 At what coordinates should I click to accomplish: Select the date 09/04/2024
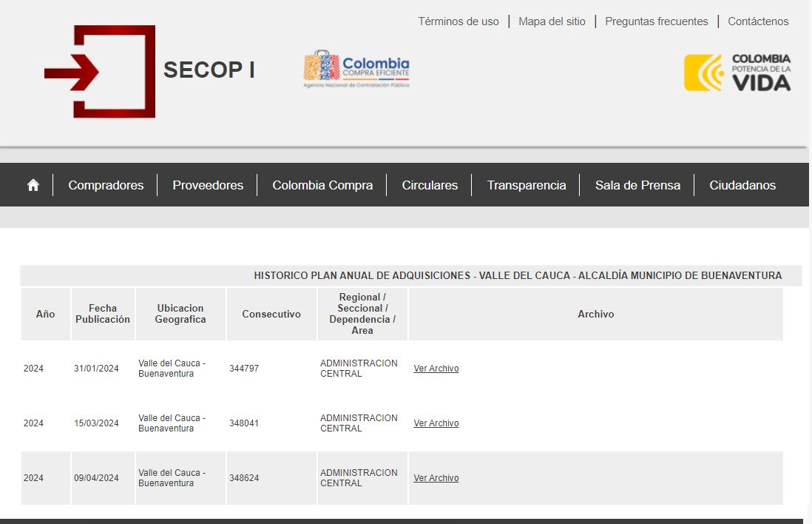click(96, 478)
